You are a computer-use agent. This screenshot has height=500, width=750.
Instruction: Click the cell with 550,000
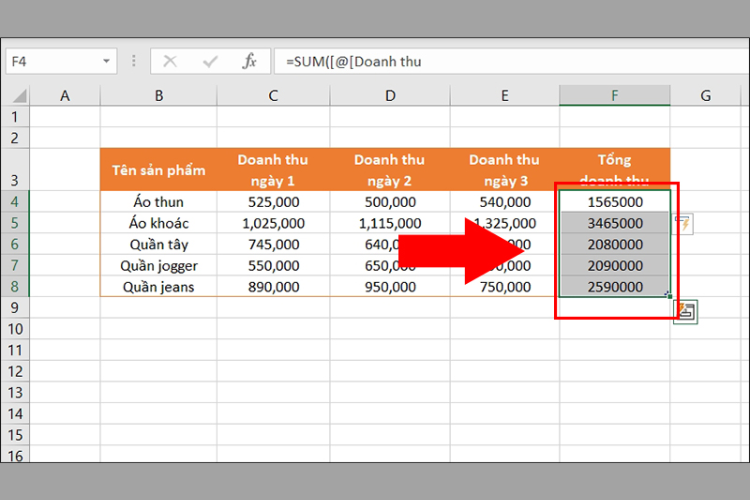[x=273, y=265]
